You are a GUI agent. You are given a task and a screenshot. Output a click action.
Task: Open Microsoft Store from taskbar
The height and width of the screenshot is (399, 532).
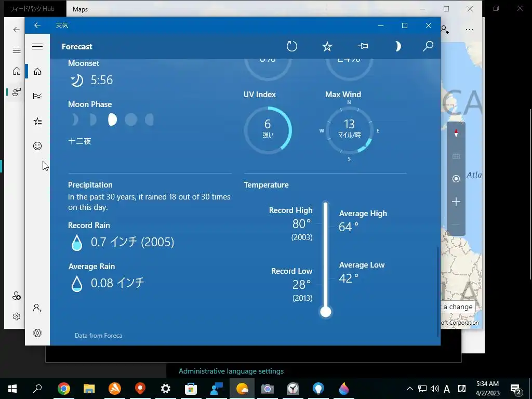coord(191,389)
